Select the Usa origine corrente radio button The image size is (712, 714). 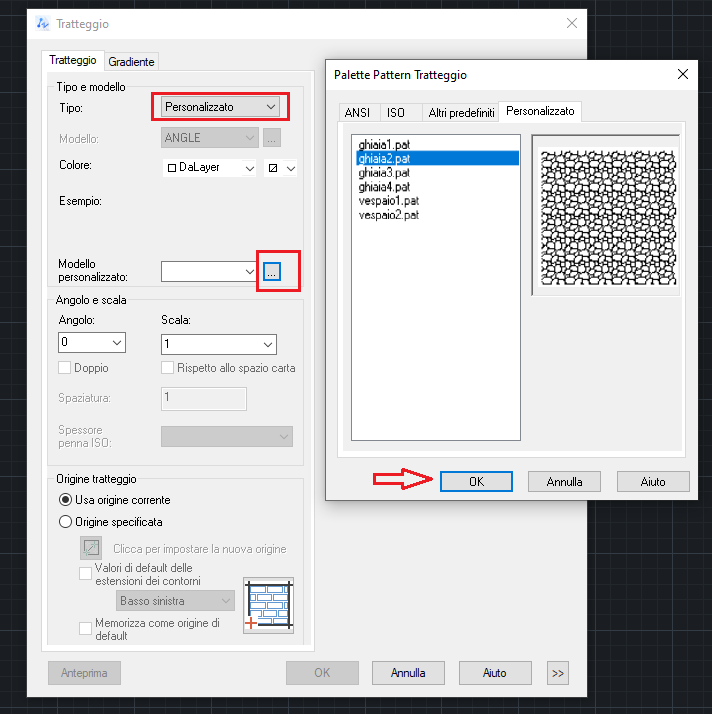[x=66, y=499]
